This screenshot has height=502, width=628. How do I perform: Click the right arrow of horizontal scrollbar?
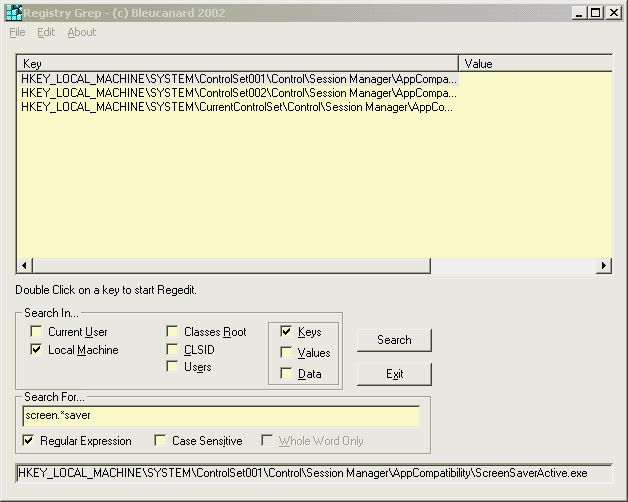coord(604,266)
